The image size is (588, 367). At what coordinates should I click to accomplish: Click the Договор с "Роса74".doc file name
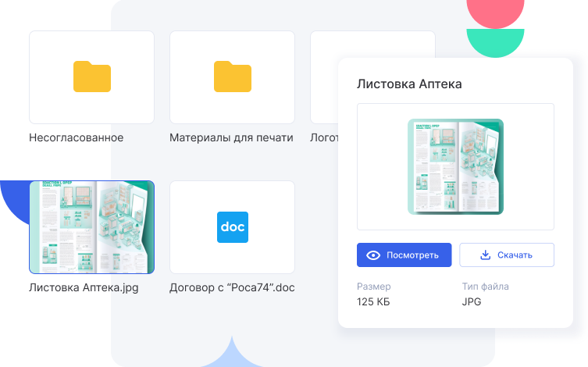[x=232, y=287]
